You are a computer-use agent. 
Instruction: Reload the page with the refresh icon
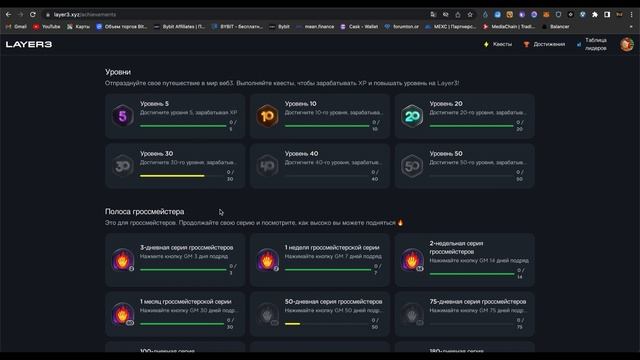(33, 14)
